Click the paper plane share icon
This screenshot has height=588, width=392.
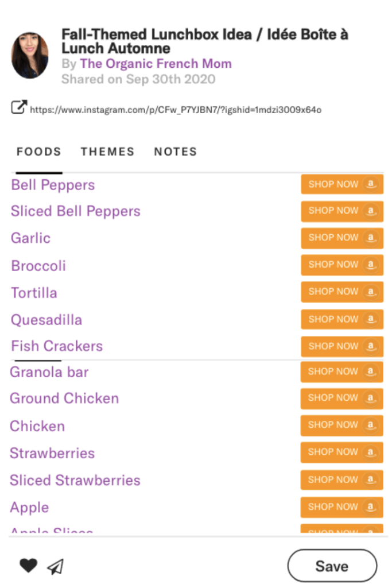[x=55, y=567]
